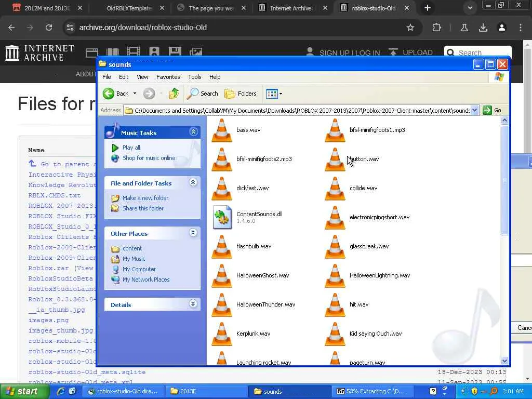Open Back button history dropdown arrow

click(135, 94)
